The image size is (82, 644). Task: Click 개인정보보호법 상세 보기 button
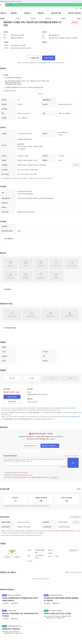pos(31,446)
